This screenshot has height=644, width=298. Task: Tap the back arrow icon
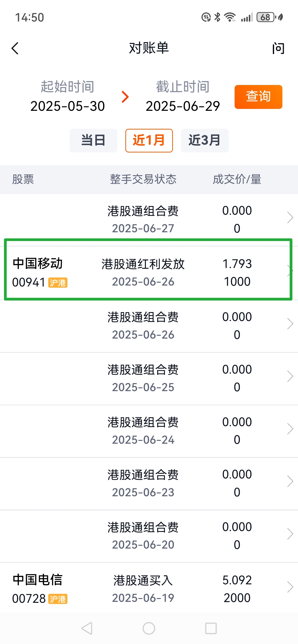click(15, 48)
